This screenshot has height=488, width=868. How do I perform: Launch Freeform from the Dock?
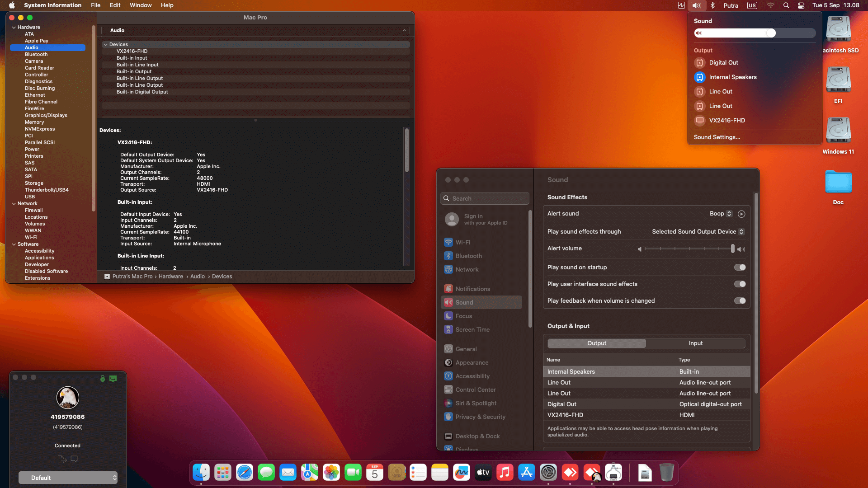tap(462, 473)
